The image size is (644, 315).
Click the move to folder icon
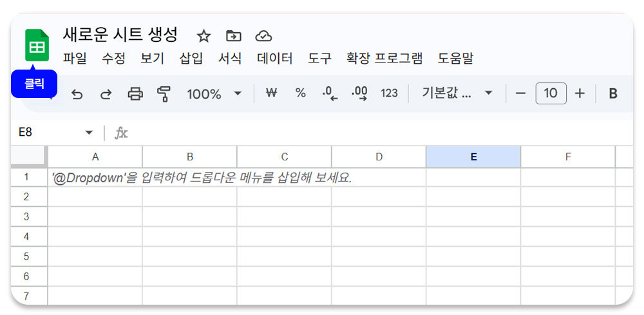(234, 36)
